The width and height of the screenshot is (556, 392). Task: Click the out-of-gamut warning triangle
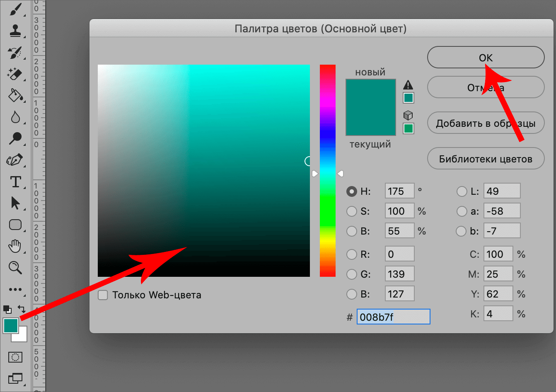(x=408, y=85)
